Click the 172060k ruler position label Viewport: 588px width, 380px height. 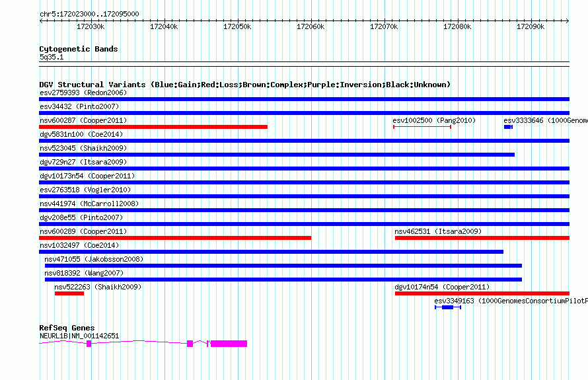311,26
